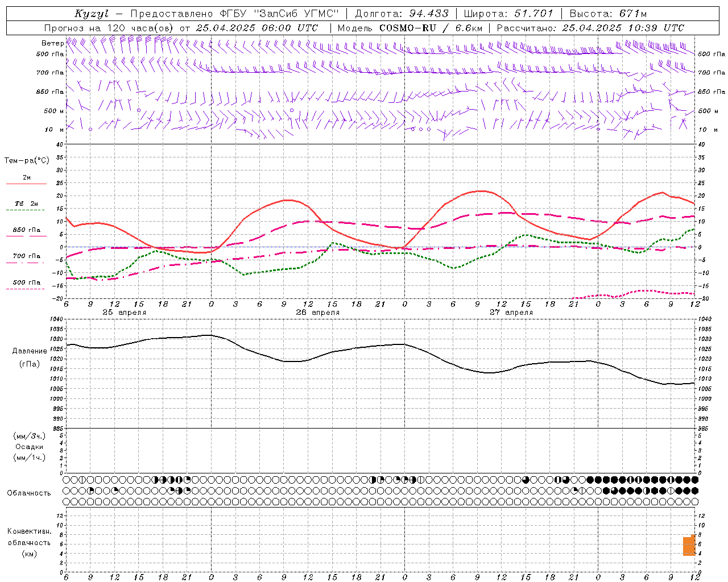Click the orange convective cloud bar
Viewport: 728px width, 582px height.
689,546
